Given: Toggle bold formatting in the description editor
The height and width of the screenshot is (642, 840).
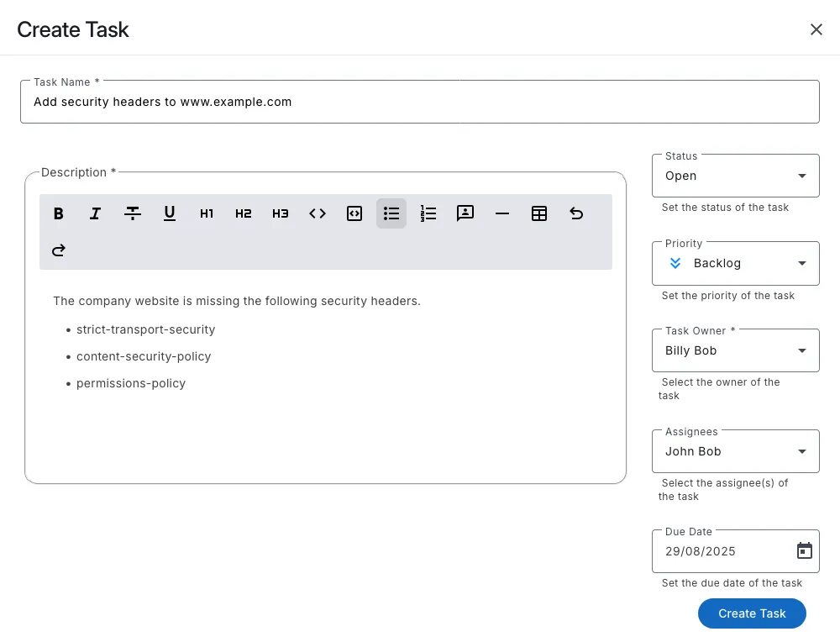Looking at the screenshot, I should click(59, 213).
